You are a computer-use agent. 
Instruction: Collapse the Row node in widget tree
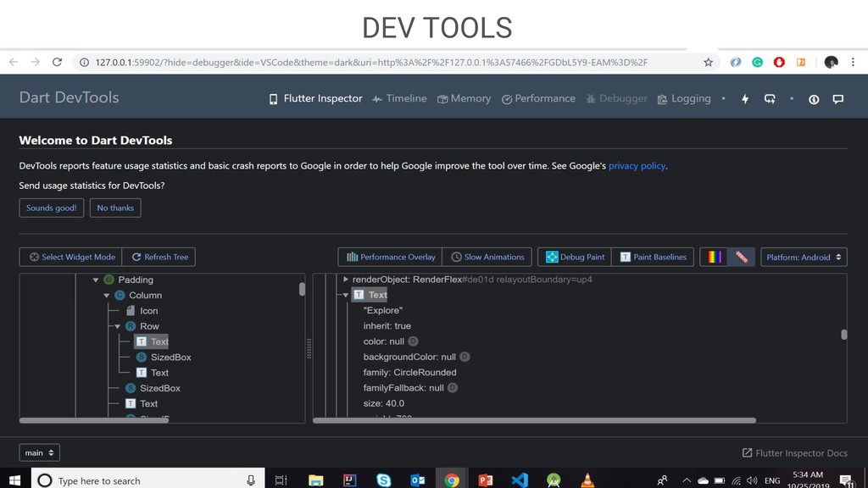pyautogui.click(x=118, y=326)
